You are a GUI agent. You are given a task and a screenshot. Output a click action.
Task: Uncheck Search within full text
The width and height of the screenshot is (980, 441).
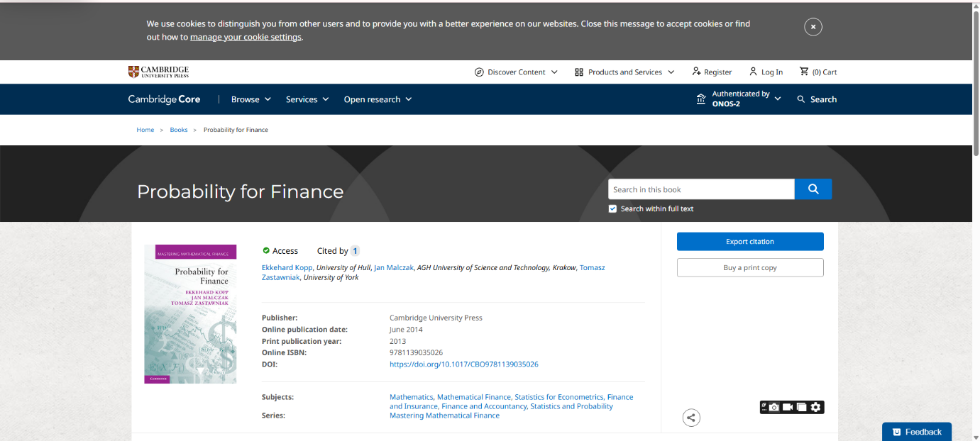click(x=612, y=208)
